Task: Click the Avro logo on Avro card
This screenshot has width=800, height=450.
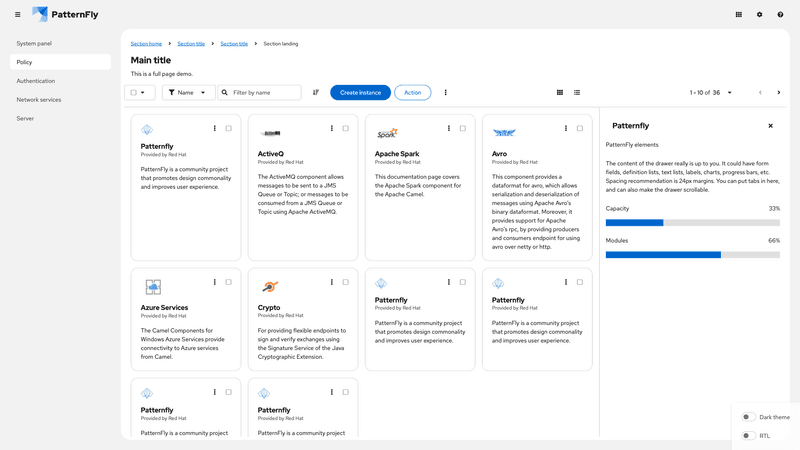Action: (x=504, y=133)
